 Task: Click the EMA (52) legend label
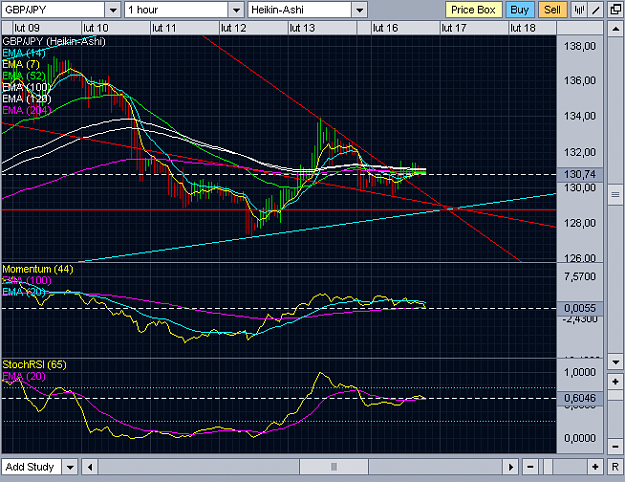click(24, 76)
